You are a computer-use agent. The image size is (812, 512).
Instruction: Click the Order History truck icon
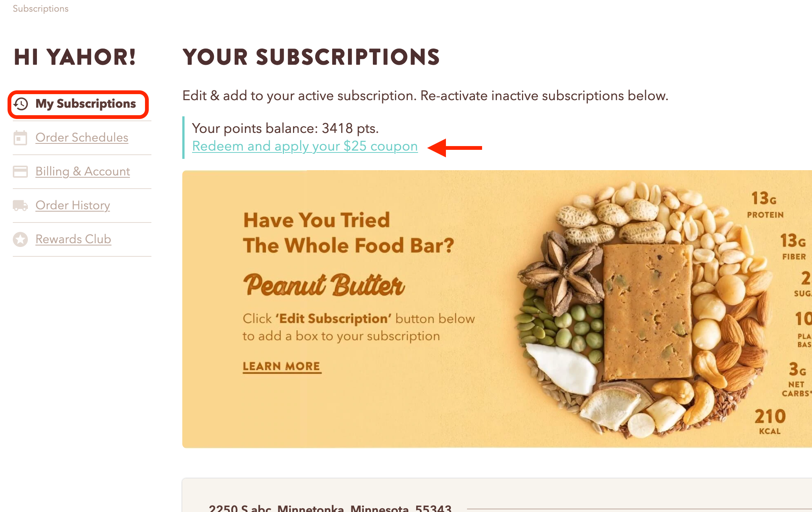20,205
